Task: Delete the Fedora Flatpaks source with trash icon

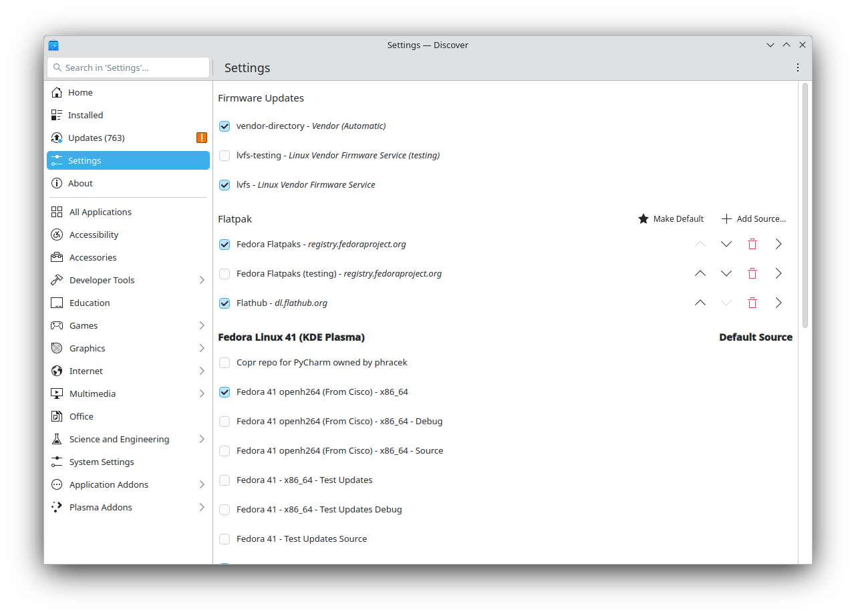Action: click(x=752, y=245)
